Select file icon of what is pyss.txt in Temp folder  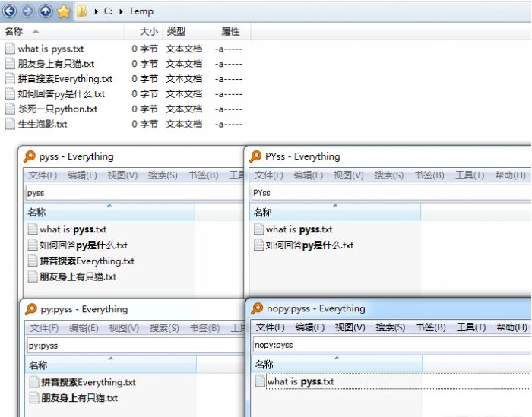pyautogui.click(x=10, y=49)
